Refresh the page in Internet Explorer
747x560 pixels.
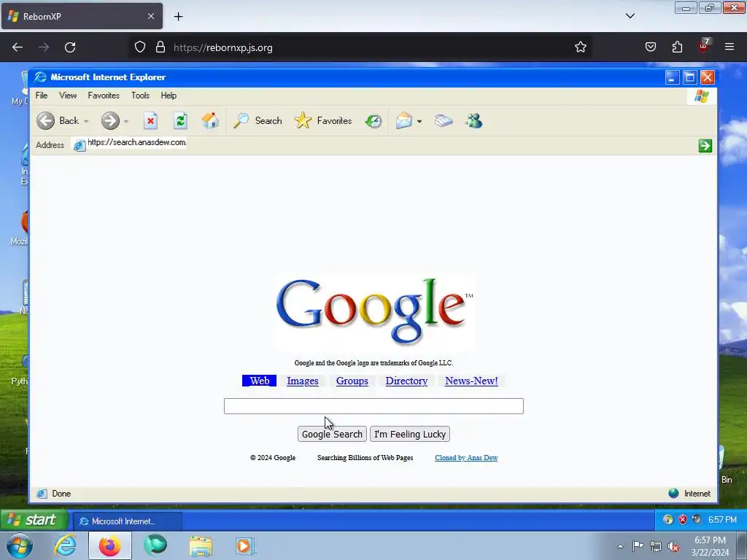coord(181,121)
